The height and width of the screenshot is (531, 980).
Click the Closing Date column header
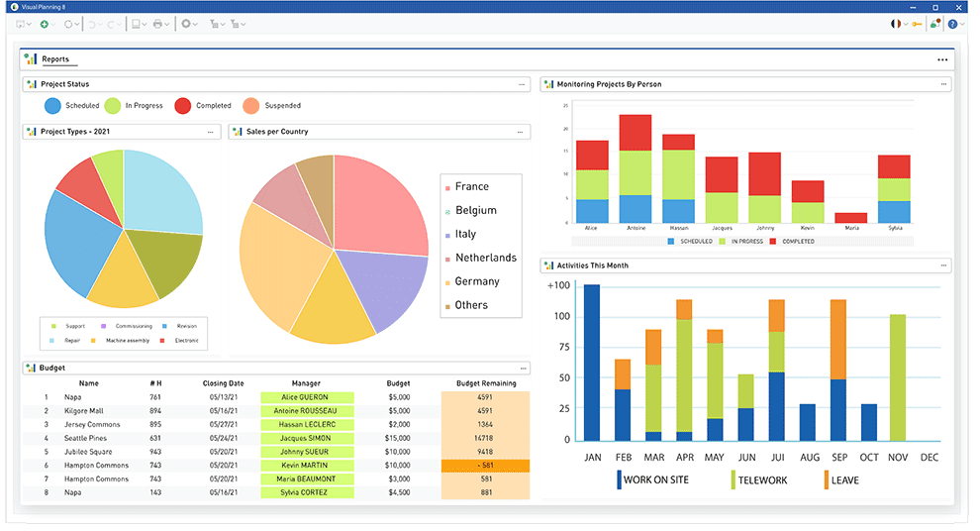(x=224, y=382)
